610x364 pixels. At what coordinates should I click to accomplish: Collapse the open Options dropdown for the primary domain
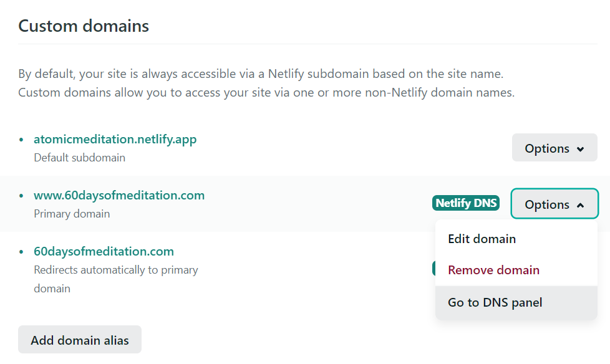pyautogui.click(x=554, y=204)
